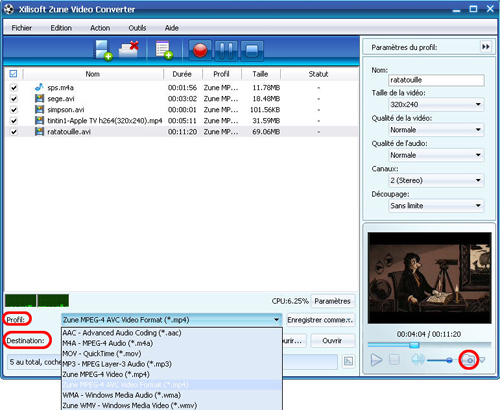Click the preview seek slider handle
This screenshot has height=410, width=500.
414,345
